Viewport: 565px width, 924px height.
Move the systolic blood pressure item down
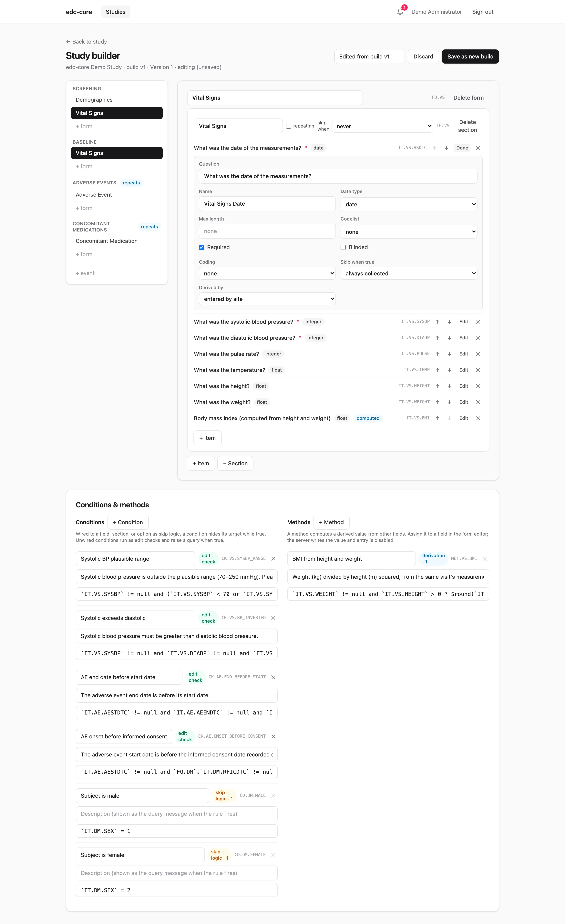449,322
